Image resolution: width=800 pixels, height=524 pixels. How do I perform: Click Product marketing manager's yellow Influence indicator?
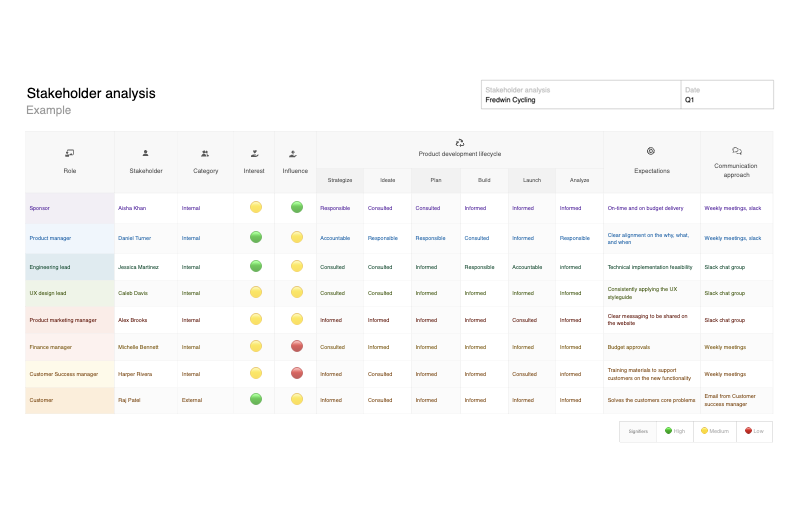click(x=297, y=319)
